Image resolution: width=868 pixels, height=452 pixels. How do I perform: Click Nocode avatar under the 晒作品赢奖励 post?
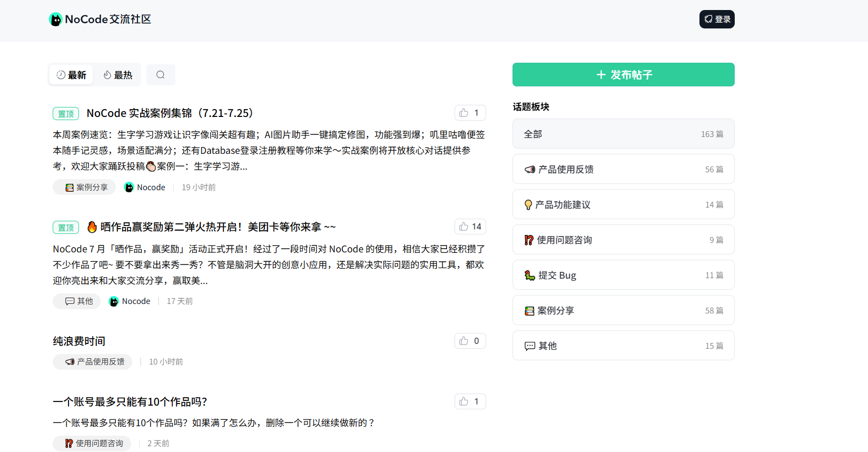114,301
